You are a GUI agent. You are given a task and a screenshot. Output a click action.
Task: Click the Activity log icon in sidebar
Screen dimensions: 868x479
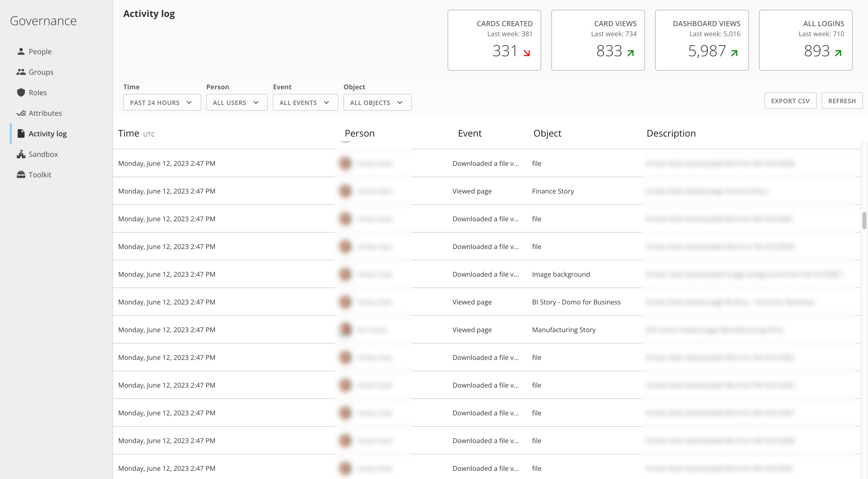pos(21,133)
